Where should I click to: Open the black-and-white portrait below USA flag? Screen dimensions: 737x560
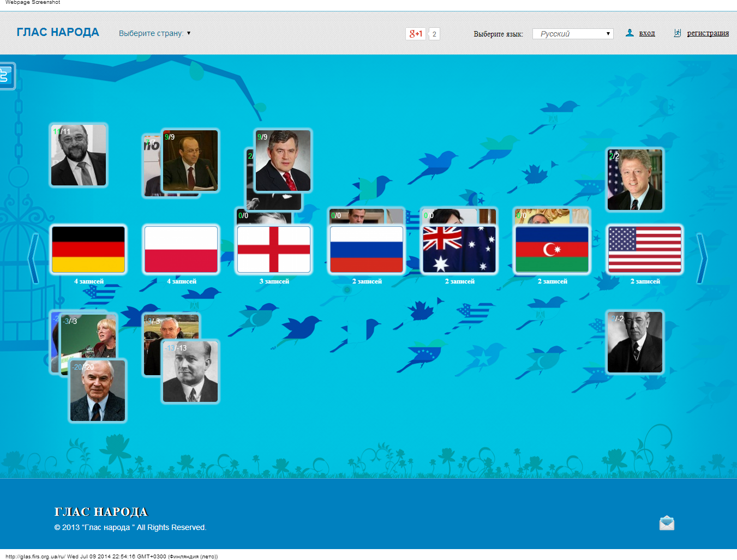coord(635,342)
